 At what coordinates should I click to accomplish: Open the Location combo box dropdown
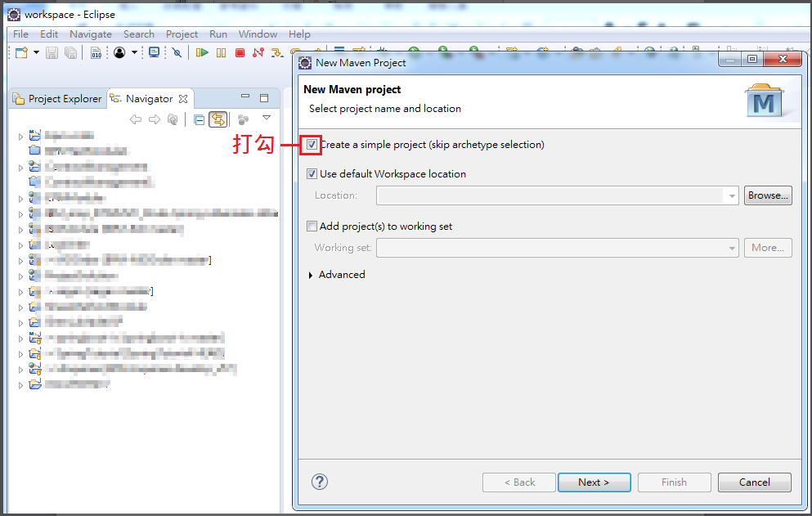pyautogui.click(x=732, y=195)
